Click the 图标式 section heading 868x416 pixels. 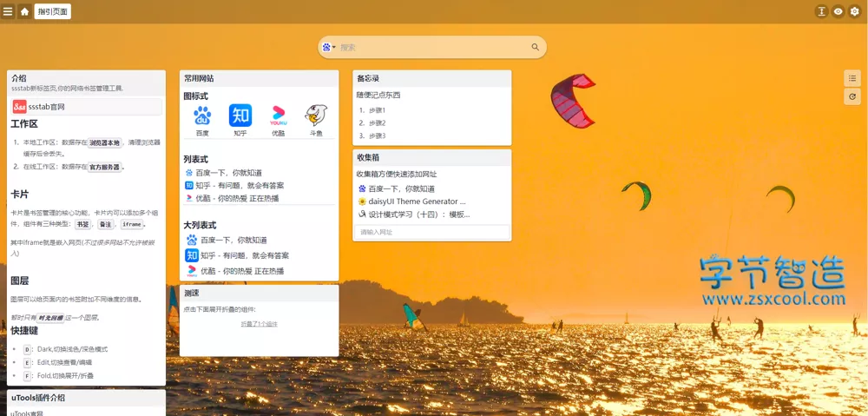click(x=196, y=96)
